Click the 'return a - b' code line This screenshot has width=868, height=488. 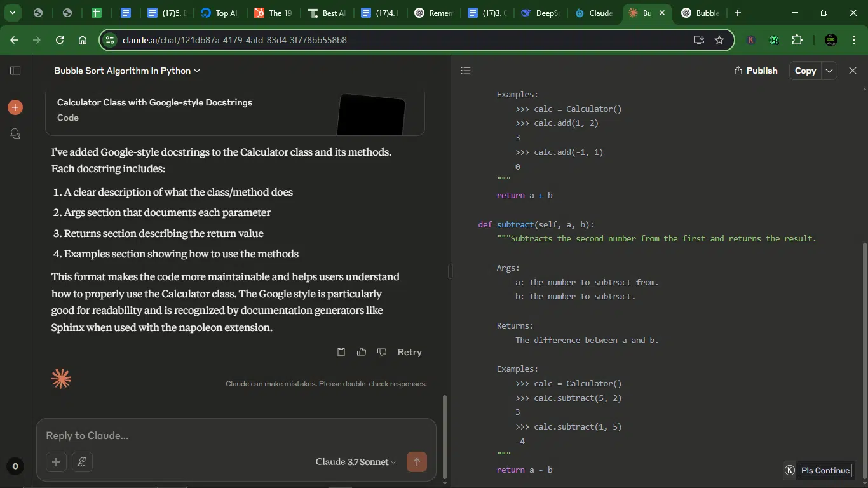pos(524,470)
